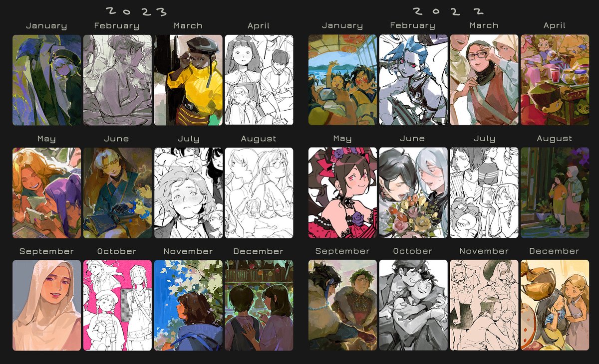
Task: Open the 2022 October grayscale hug artwork
Action: [413, 305]
